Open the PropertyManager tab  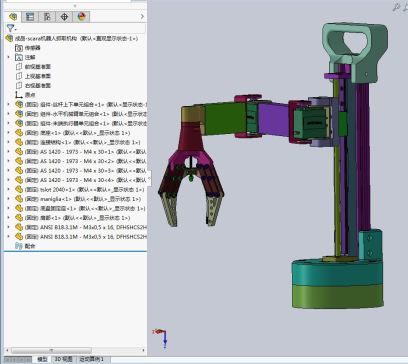click(x=30, y=17)
